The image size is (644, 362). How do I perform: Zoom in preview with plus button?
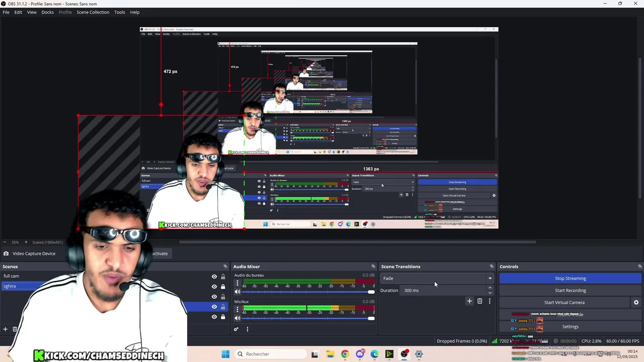click(x=26, y=242)
